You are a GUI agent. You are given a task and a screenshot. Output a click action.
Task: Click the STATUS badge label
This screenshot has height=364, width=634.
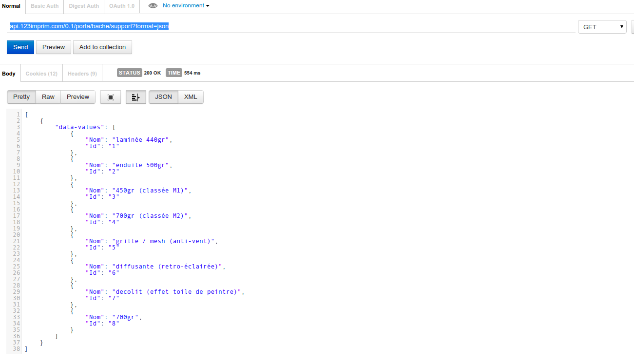pyautogui.click(x=130, y=73)
